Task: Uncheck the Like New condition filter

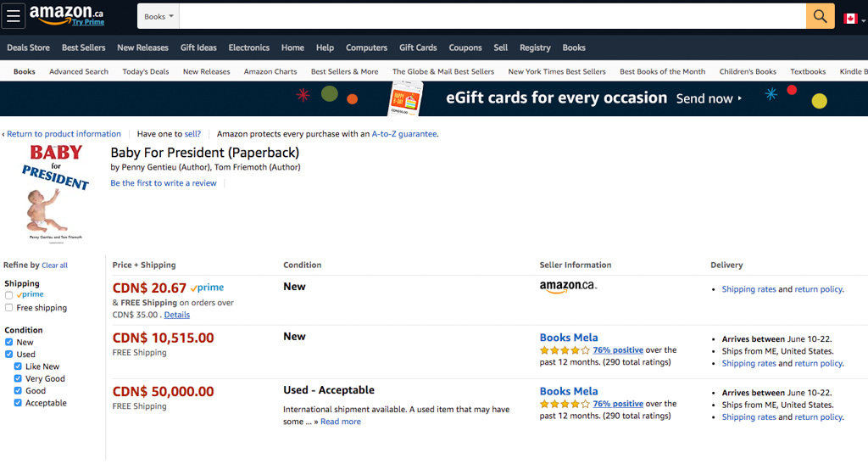Action: pos(18,366)
